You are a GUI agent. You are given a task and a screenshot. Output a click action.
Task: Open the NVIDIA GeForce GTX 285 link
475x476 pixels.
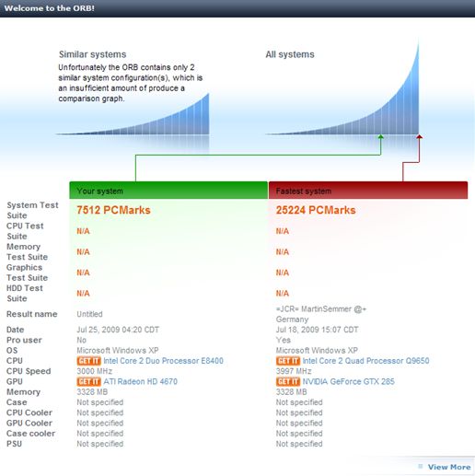point(348,382)
